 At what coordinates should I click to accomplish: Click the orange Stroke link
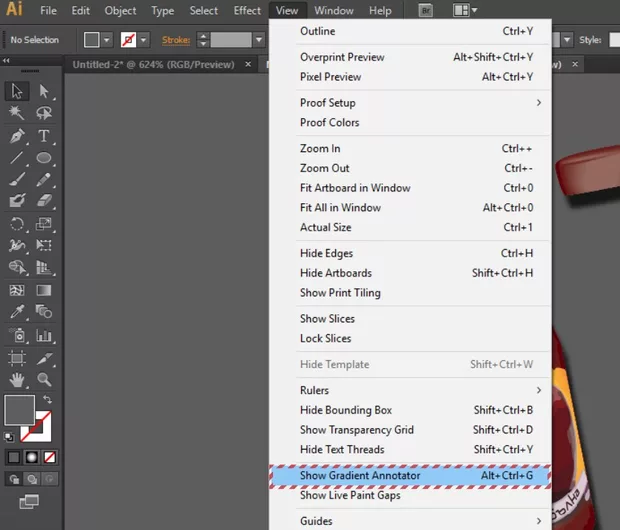[x=174, y=40]
